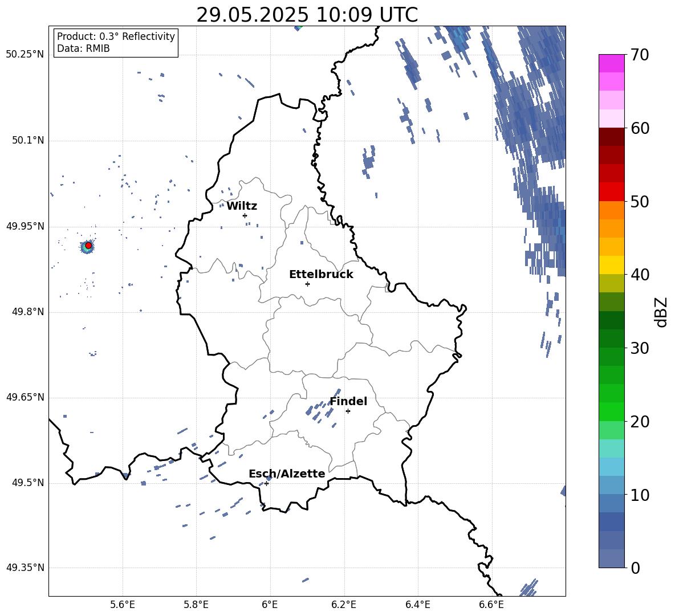Click the 6.6°E longitude tick label
The height and width of the screenshot is (616, 675).
[491, 605]
